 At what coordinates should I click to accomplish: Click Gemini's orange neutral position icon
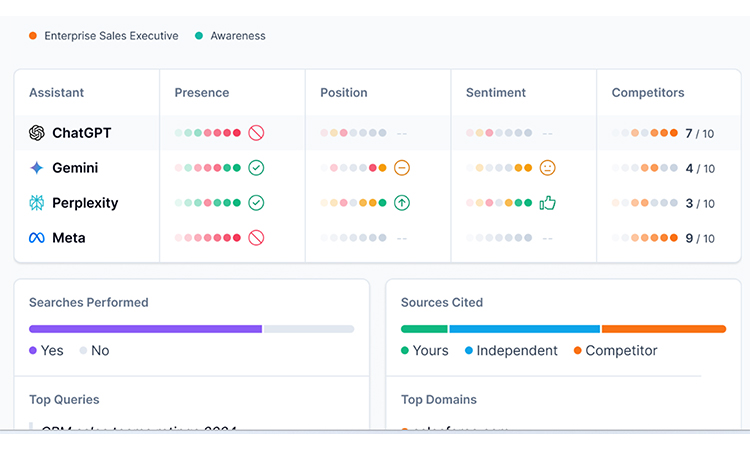402,168
